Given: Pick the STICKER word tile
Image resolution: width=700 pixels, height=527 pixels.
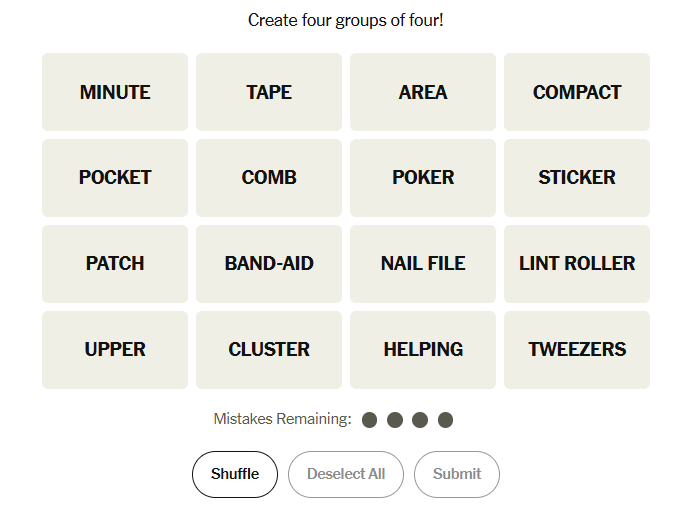Looking at the screenshot, I should pos(577,178).
